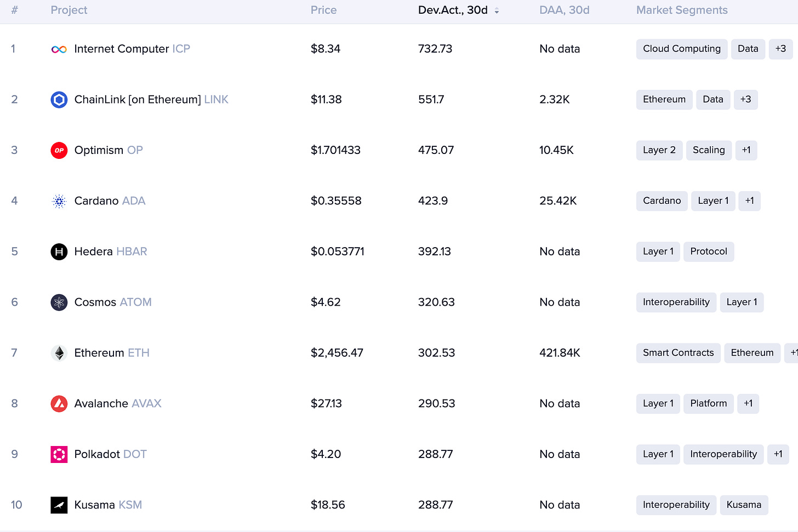Expand +3 segments for Internet Computer
The image size is (798, 532).
point(780,49)
